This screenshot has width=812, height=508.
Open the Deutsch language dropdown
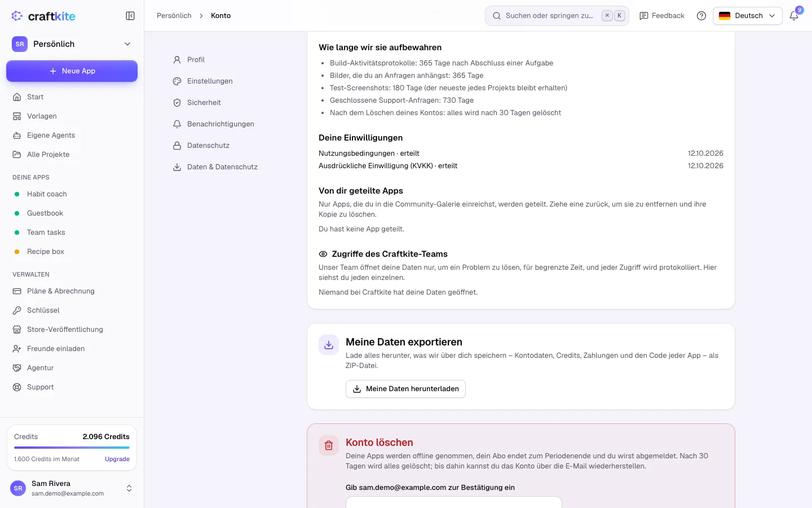pyautogui.click(x=748, y=16)
